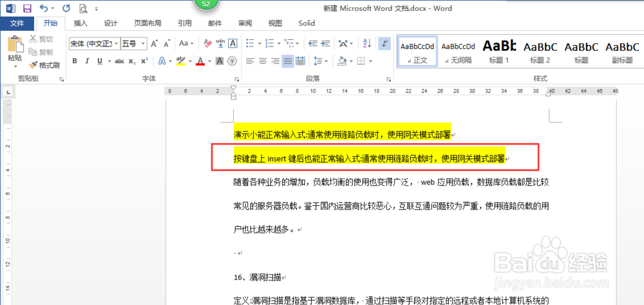Apply text effects (glowing A)
This screenshot has width=644, height=305.
coord(162,61)
